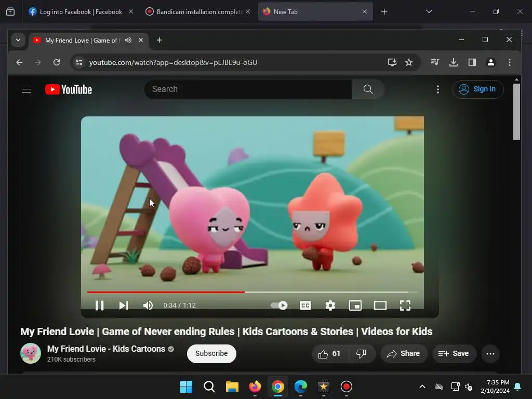Switch to Firefox on taskbar
The width and height of the screenshot is (532, 399).
pos(255,387)
